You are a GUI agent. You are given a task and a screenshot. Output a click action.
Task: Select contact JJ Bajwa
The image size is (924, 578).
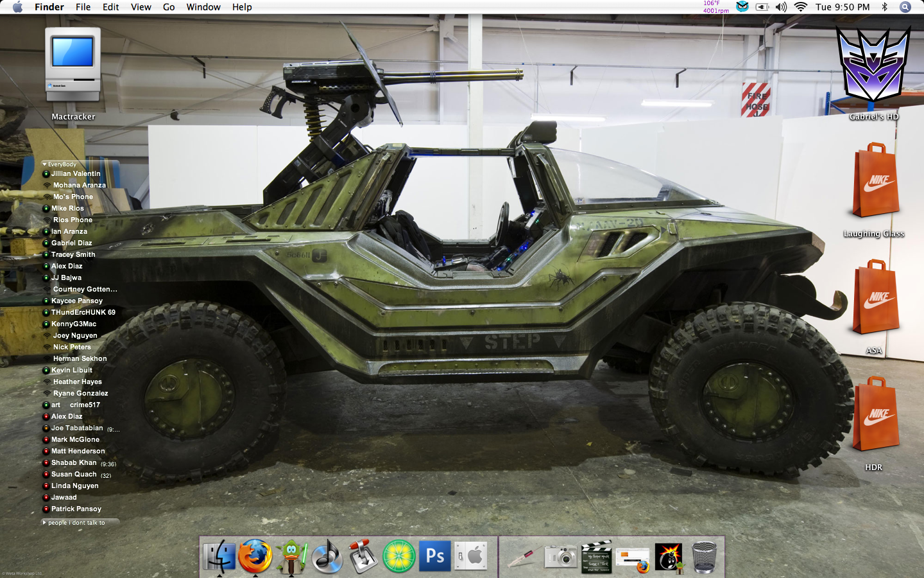click(66, 277)
